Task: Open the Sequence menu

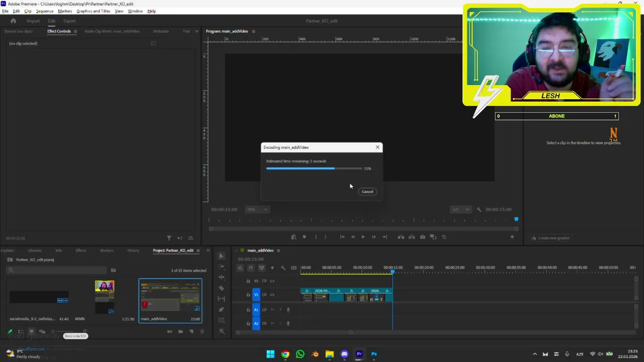Action: point(44,11)
